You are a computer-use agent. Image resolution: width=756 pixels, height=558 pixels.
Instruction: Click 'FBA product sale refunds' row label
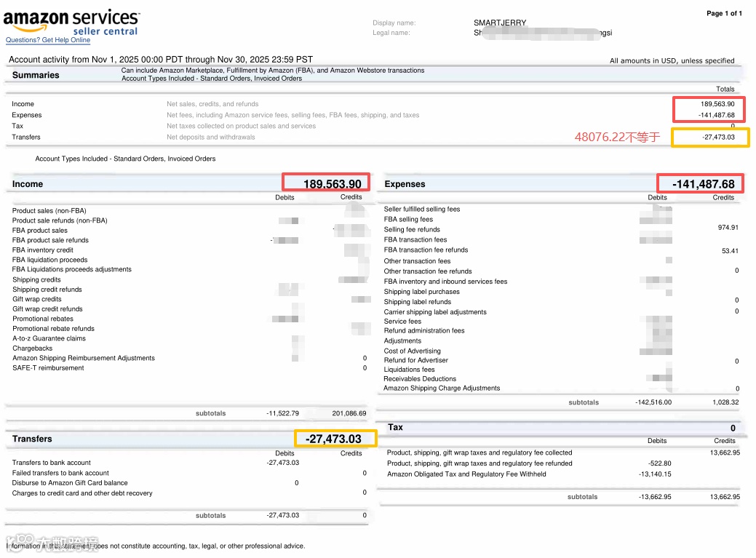(x=51, y=241)
